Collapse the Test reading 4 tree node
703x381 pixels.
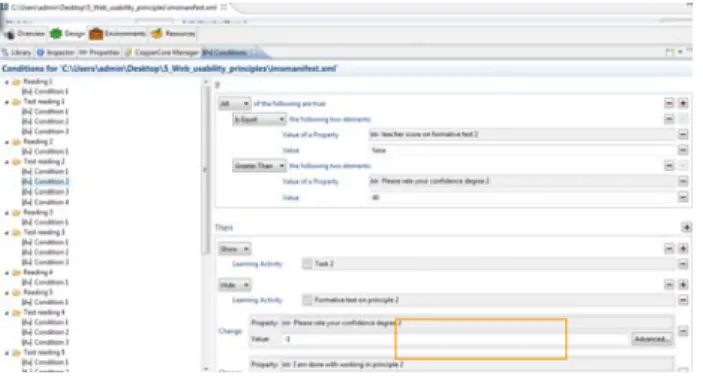7,313
